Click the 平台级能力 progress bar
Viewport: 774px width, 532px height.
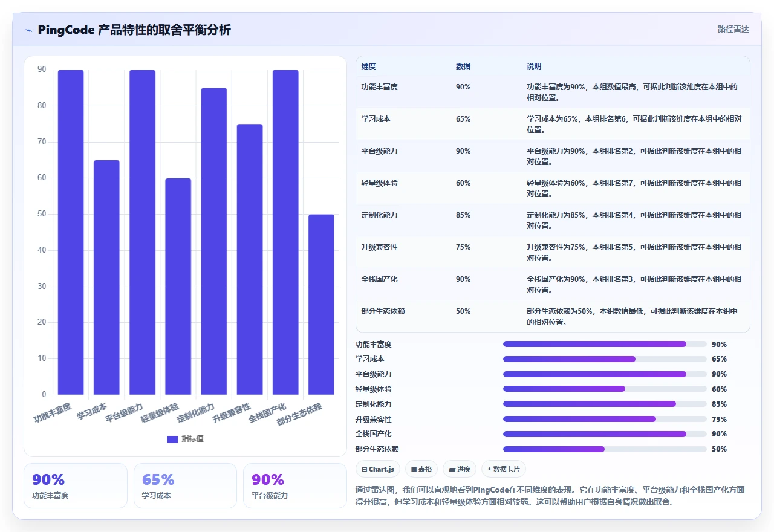(605, 374)
